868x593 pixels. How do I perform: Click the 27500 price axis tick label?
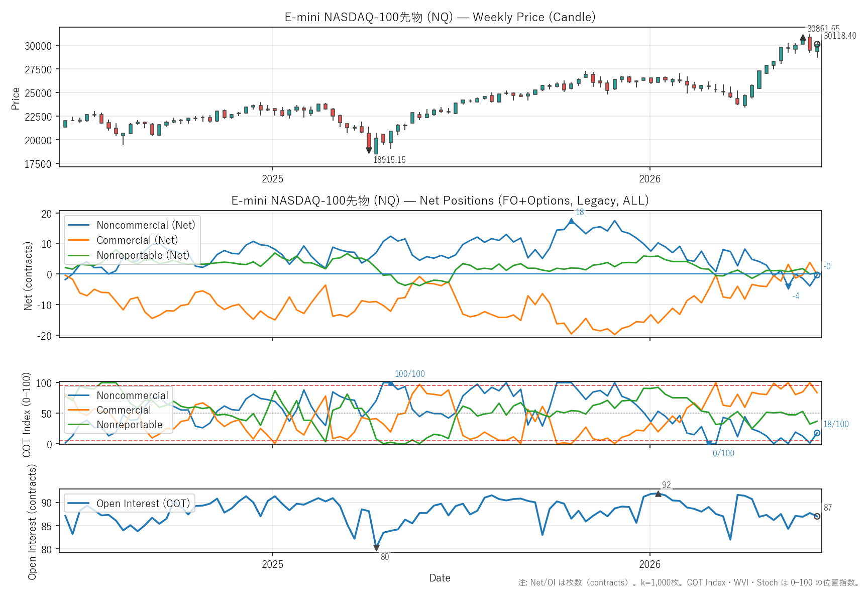(38, 69)
